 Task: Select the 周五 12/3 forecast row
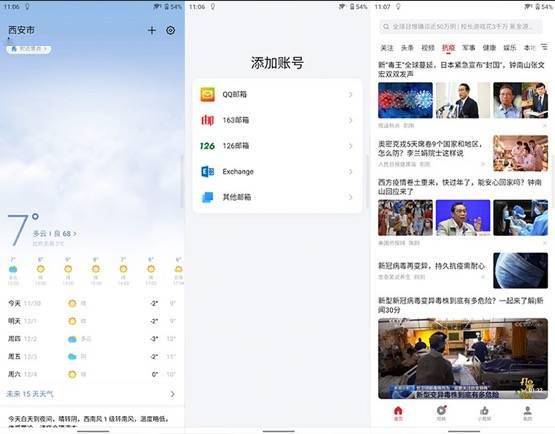point(92,356)
